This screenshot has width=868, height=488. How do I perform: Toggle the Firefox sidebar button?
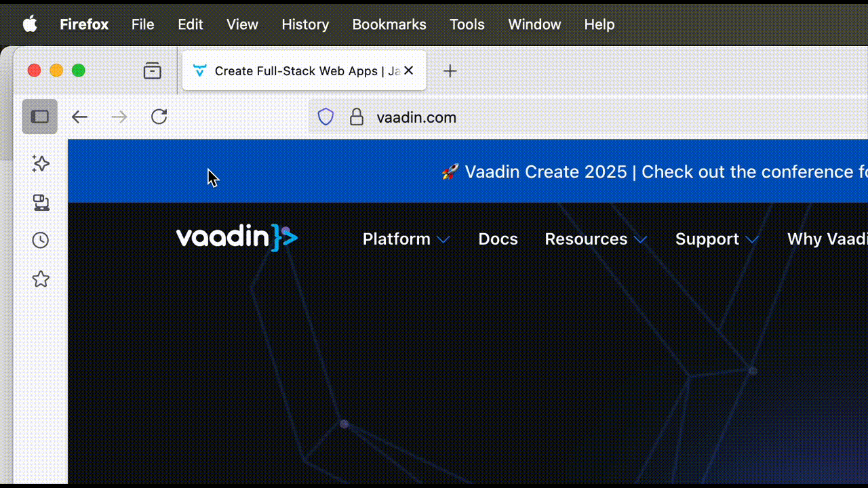pos(40,117)
